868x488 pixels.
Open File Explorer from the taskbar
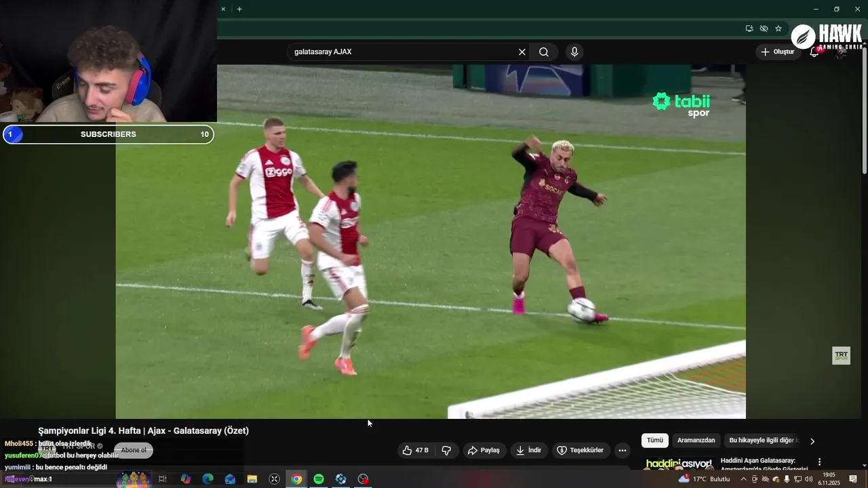click(x=252, y=479)
